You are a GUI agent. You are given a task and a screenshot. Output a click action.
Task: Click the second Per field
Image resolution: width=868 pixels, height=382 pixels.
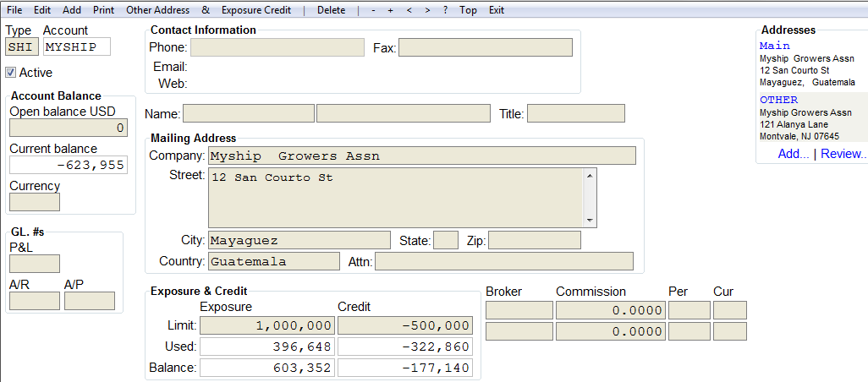pos(689,331)
